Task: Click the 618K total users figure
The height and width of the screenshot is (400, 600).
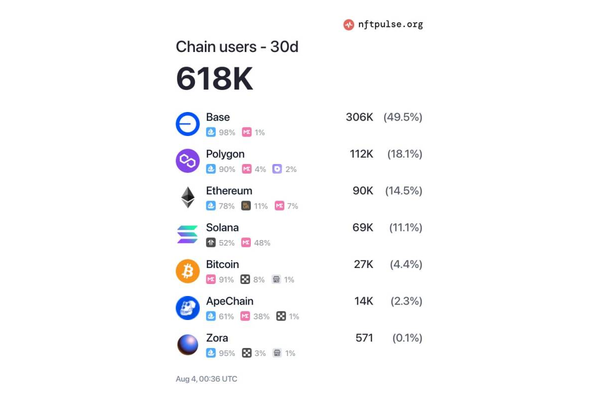Action: coord(214,78)
